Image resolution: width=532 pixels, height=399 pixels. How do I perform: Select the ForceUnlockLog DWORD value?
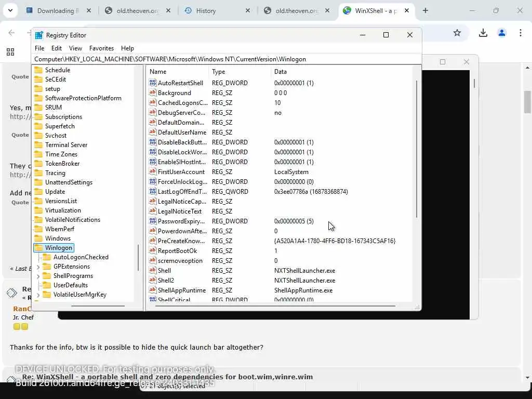point(182,181)
